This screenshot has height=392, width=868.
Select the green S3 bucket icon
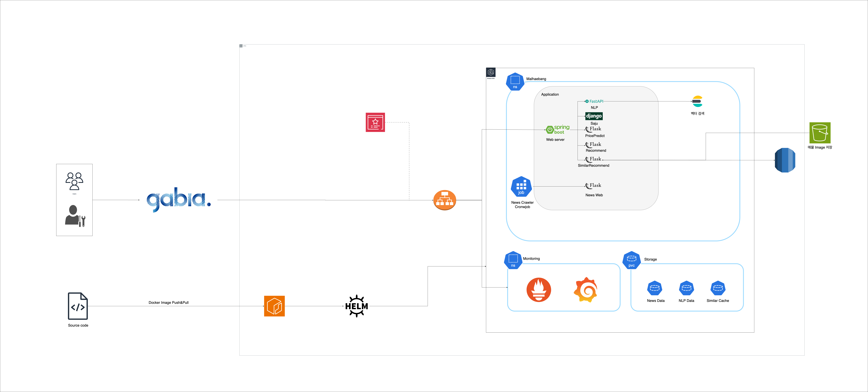tap(820, 133)
